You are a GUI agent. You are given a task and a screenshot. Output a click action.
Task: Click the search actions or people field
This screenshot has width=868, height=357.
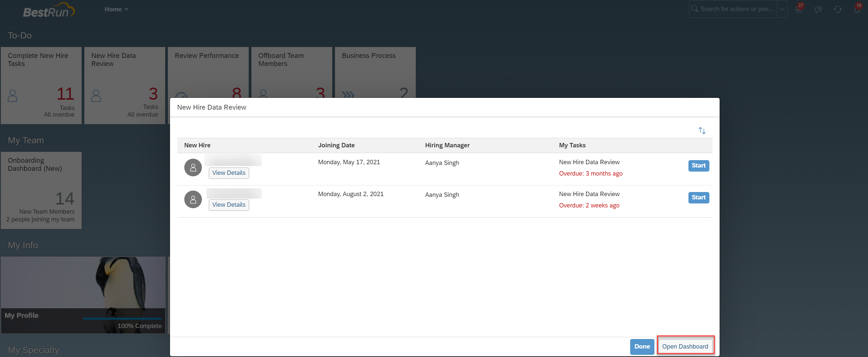click(x=733, y=9)
